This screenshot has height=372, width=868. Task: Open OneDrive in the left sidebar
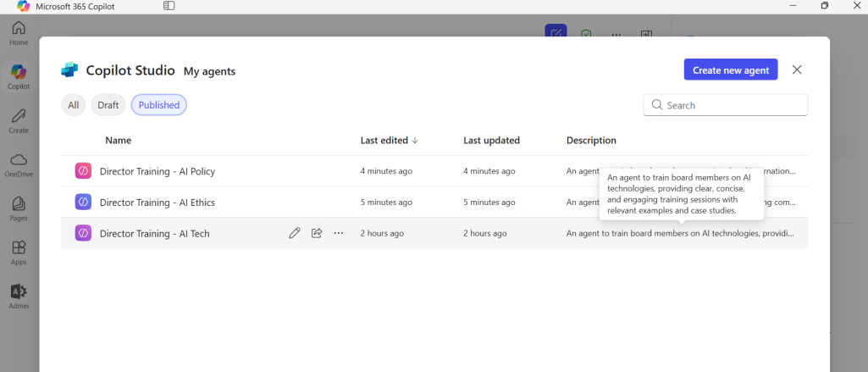pos(19,165)
